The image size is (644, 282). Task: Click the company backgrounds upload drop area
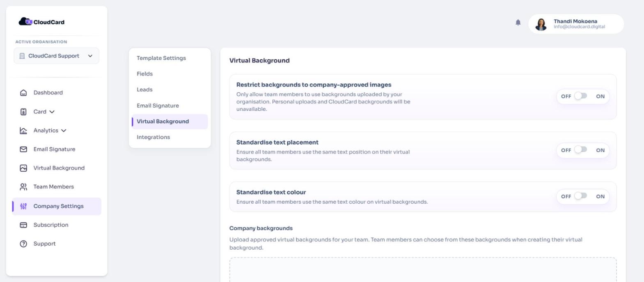coord(423,270)
